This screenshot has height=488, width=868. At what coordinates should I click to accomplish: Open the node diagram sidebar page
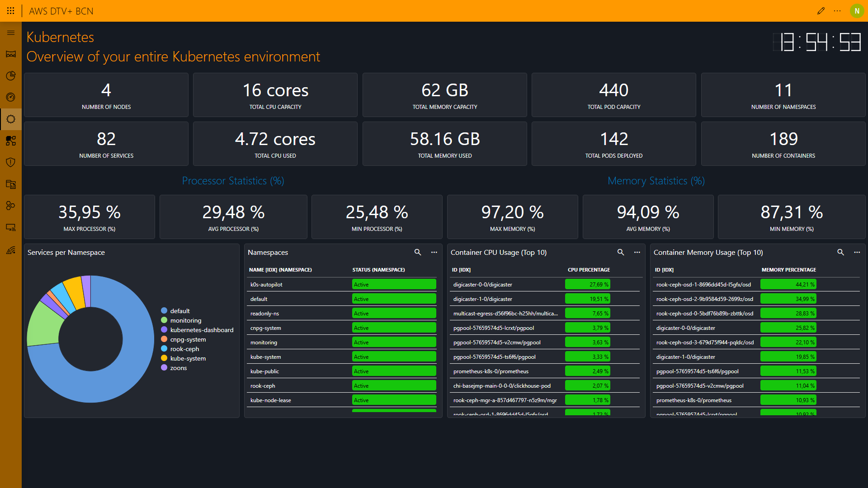(x=11, y=141)
